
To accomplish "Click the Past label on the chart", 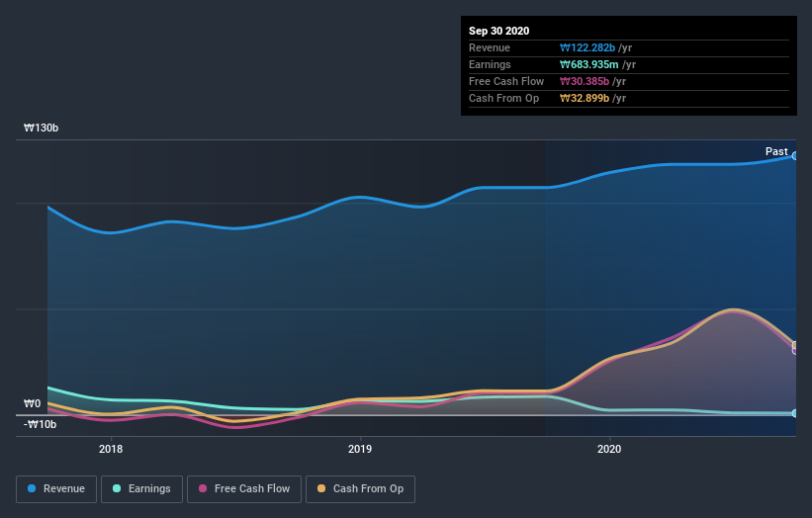I will (x=776, y=151).
